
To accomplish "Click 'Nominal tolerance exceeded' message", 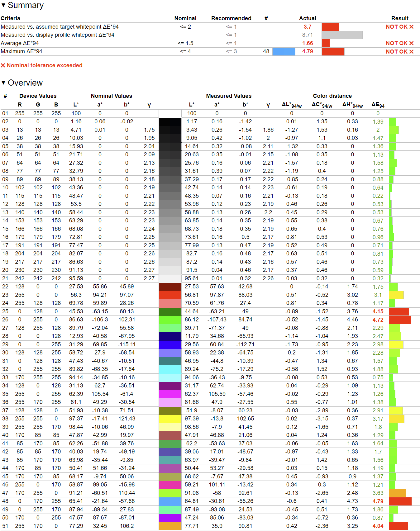I will (x=42, y=65).
